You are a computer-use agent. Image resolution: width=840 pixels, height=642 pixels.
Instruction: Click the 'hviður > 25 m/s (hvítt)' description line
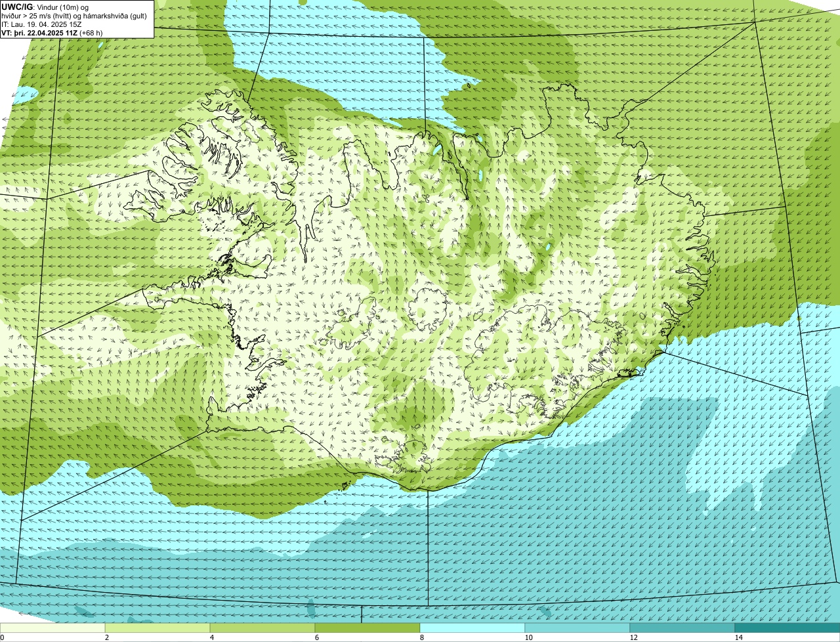tap(74, 16)
